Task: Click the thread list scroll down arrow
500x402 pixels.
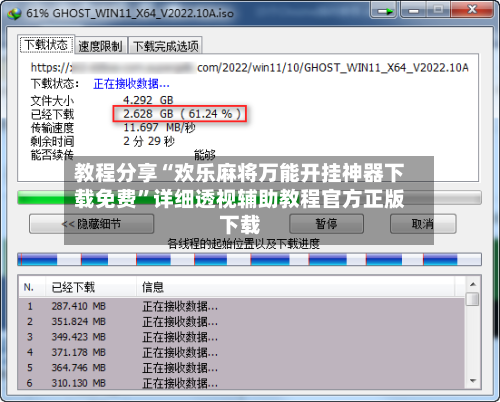Action: [473, 380]
